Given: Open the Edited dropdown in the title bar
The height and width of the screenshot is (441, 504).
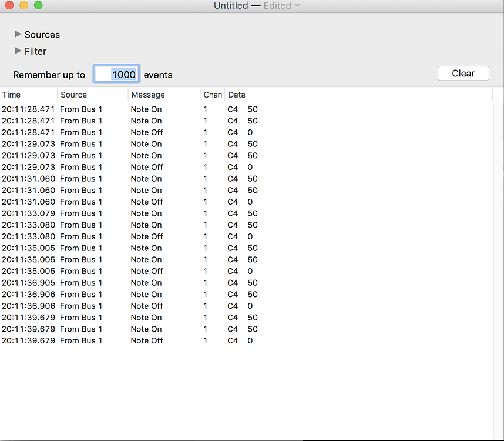Looking at the screenshot, I should click(x=280, y=6).
